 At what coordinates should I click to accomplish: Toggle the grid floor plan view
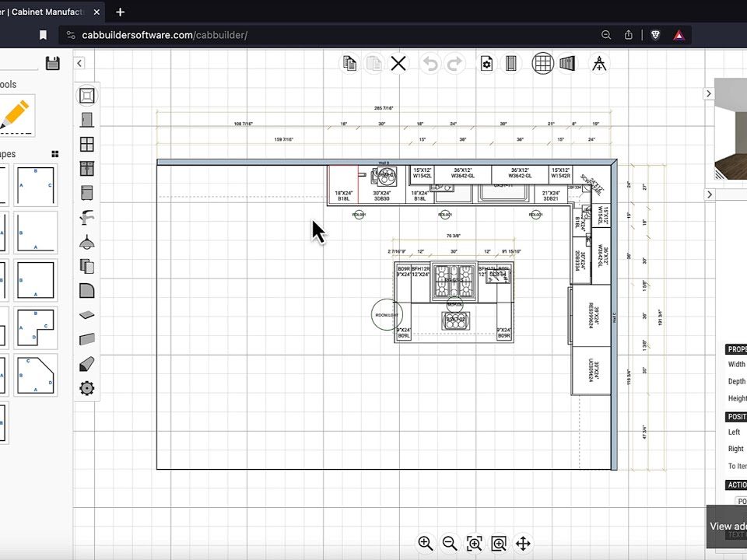tap(542, 64)
